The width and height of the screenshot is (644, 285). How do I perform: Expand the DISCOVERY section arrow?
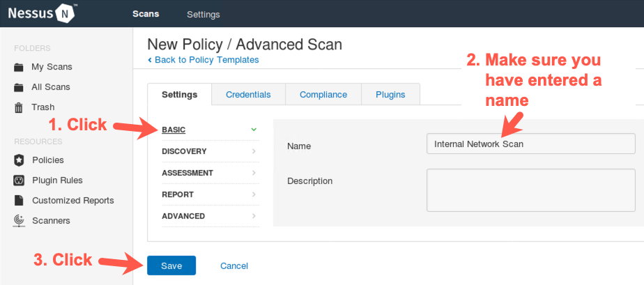pyautogui.click(x=254, y=151)
